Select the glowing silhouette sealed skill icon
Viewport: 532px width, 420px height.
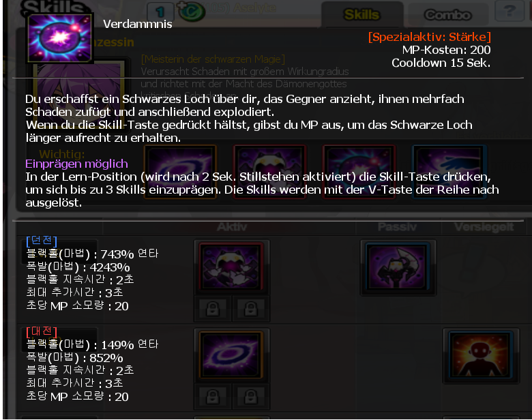(x=481, y=355)
